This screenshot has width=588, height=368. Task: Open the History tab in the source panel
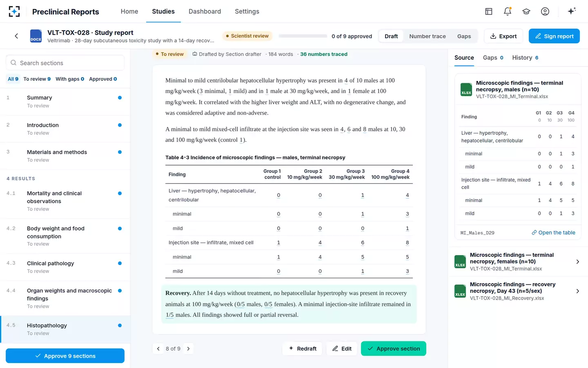[x=525, y=58]
